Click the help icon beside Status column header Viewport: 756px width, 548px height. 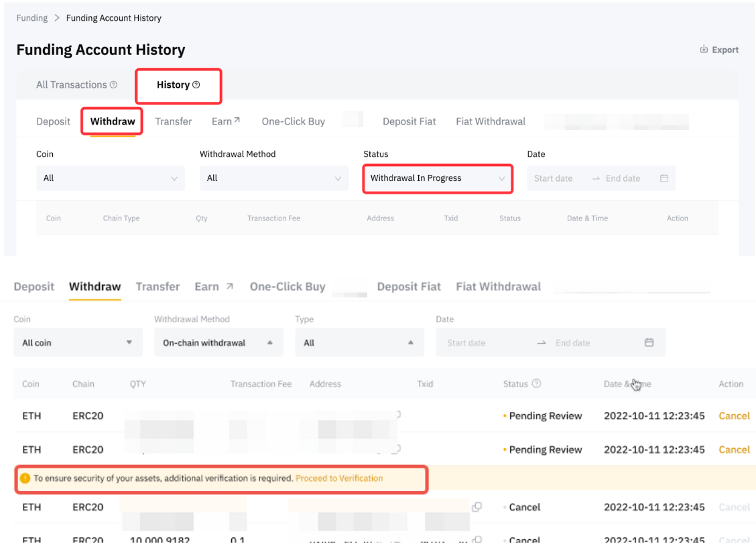(x=536, y=384)
